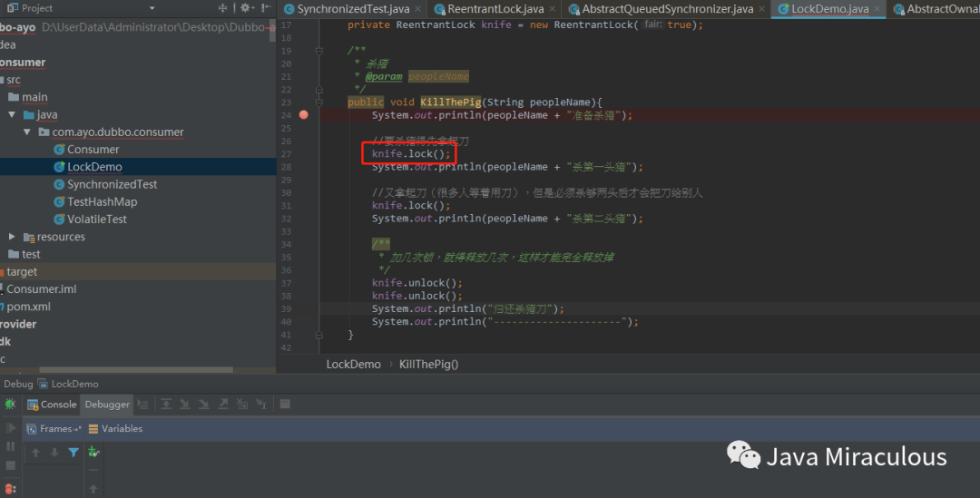Click the Drop Frame icon
This screenshot has width=980, height=498.
click(x=242, y=405)
